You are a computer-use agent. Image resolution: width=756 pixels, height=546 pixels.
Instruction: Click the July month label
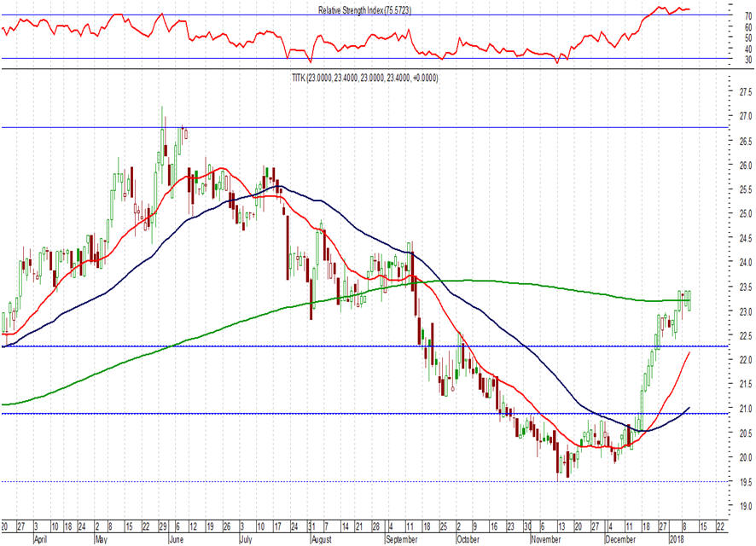(x=246, y=540)
